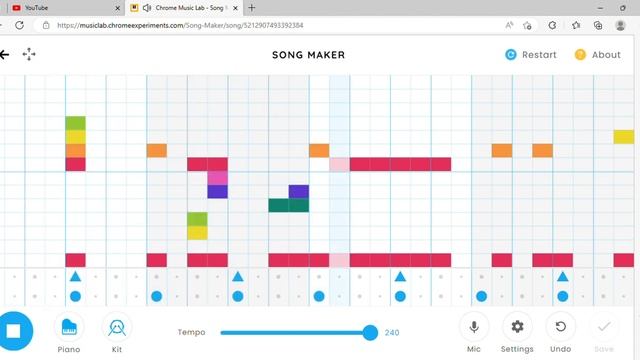The height and width of the screenshot is (360, 640).
Task: Add this page to favorites
Action: [527, 25]
